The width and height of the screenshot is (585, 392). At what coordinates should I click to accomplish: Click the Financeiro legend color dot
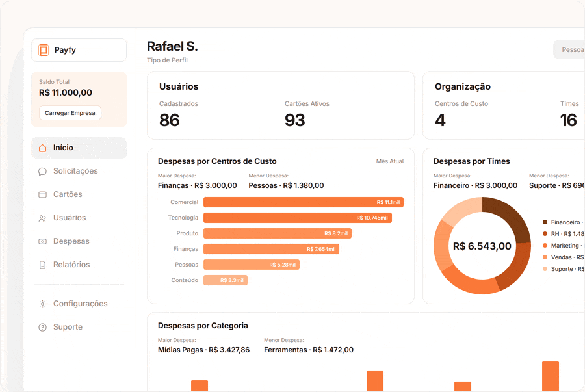click(x=545, y=222)
